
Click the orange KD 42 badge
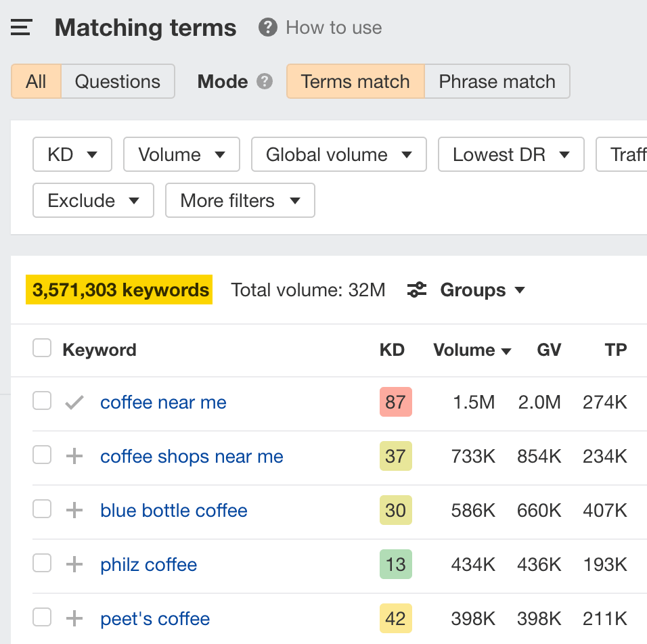pyautogui.click(x=396, y=618)
